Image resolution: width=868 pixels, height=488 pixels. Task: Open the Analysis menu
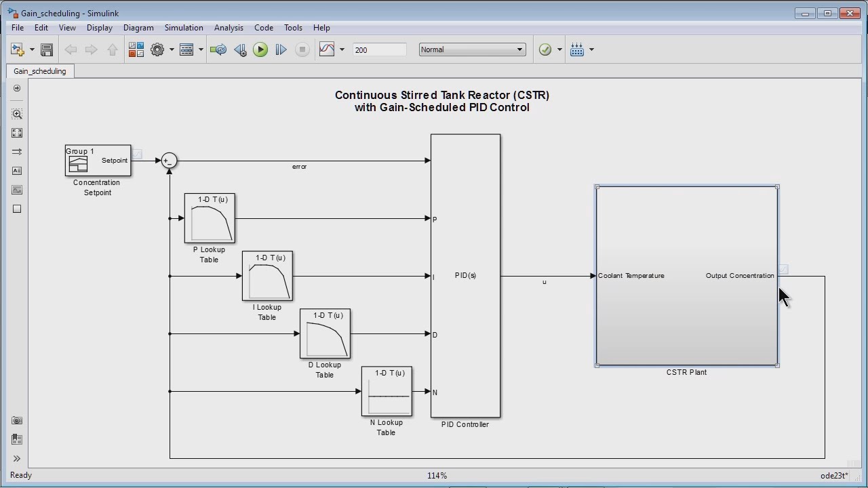229,28
